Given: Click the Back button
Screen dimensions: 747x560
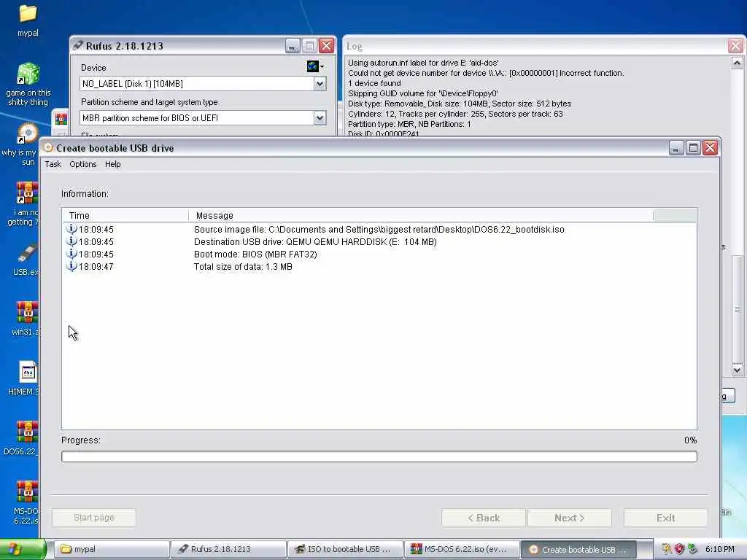Looking at the screenshot, I should [x=484, y=518].
